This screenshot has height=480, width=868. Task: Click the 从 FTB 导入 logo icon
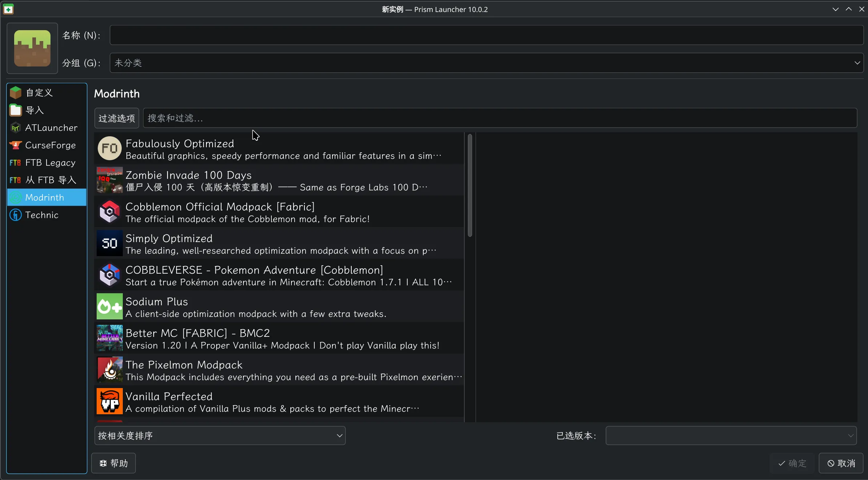(x=16, y=180)
